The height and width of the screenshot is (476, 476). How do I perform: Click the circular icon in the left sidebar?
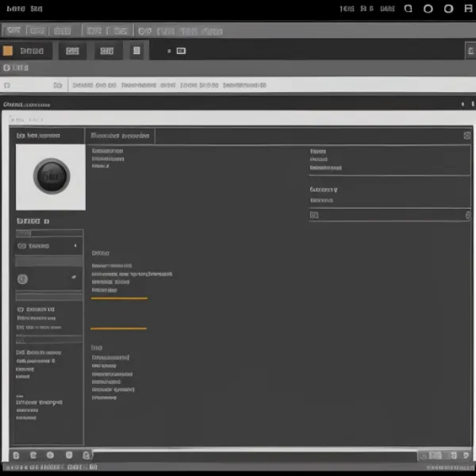pyautogui.click(x=22, y=278)
